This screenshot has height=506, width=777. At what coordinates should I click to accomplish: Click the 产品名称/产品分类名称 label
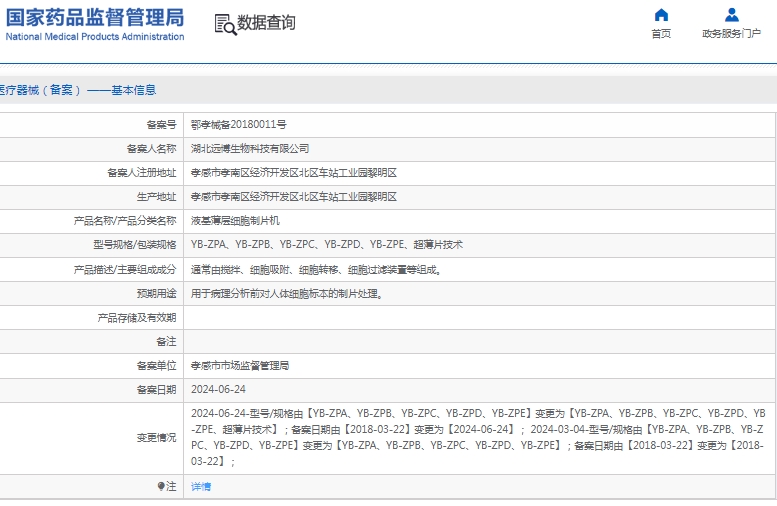[x=125, y=221]
